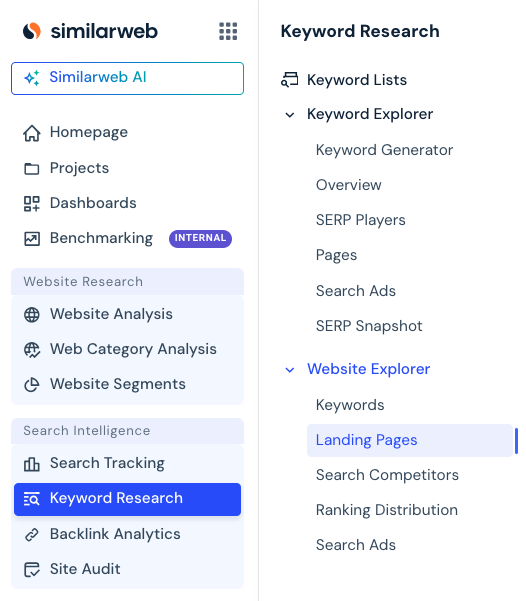Click the Homepage house icon
Screen dimensions: 526x601
click(32, 133)
